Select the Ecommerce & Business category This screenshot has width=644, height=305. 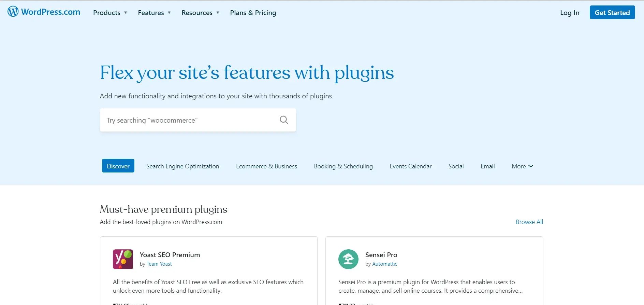pos(266,166)
